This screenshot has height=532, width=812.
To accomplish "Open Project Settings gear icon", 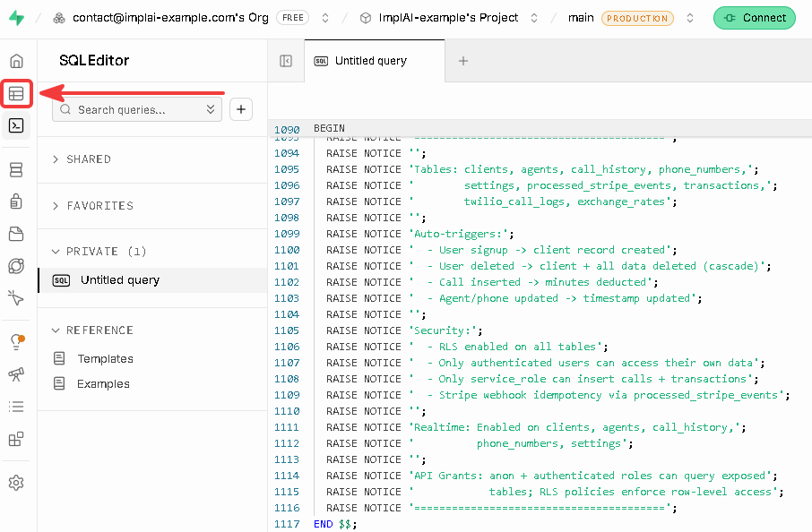I will 16,483.
